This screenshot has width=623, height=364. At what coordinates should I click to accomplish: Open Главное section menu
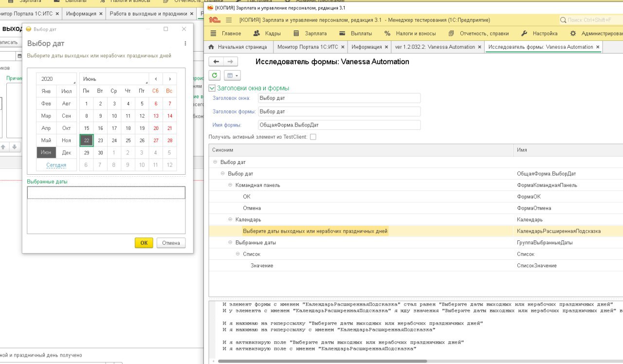click(x=226, y=34)
